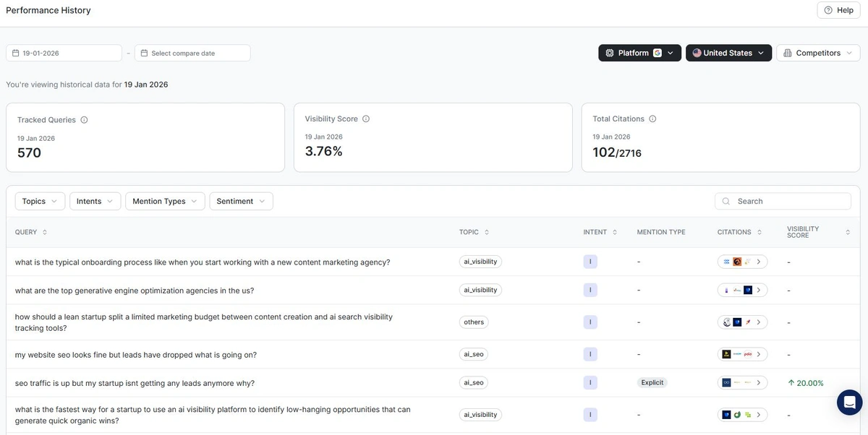The image size is (868, 435).
Task: Click the info icon beside Visibility Score
Action: tap(367, 119)
